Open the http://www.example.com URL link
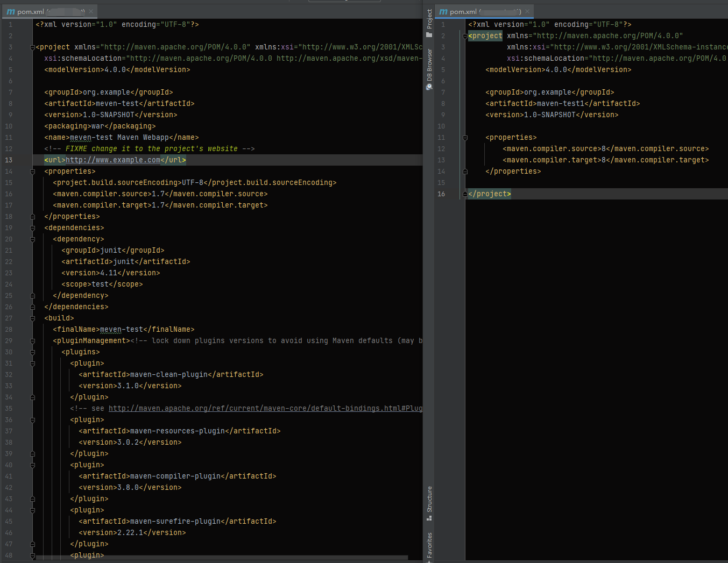Image resolution: width=728 pixels, height=563 pixels. (x=113, y=160)
